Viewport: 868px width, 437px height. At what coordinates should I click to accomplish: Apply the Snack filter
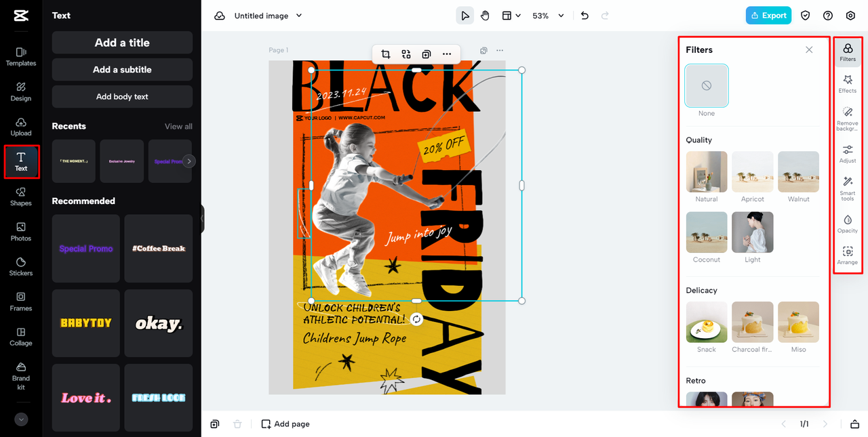pyautogui.click(x=707, y=322)
